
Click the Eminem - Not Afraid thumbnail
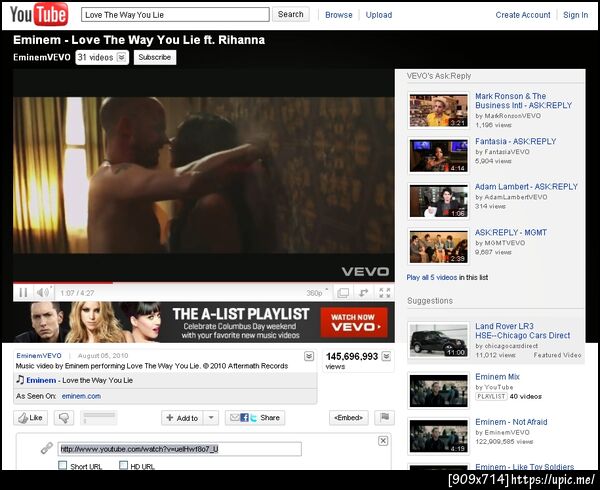coord(439,436)
